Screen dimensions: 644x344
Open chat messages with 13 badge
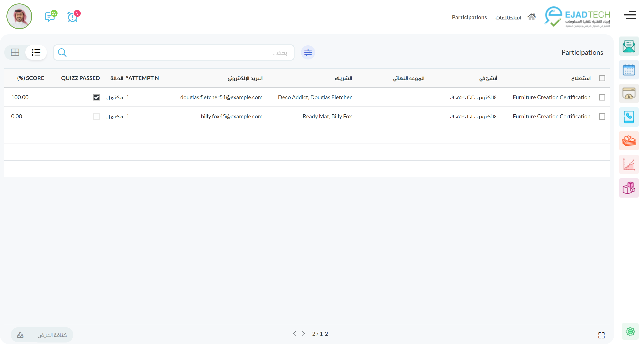point(50,17)
